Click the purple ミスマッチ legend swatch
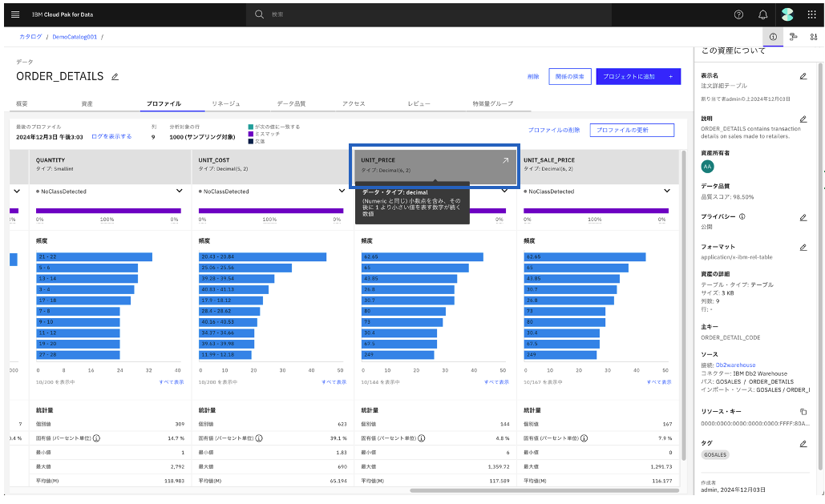This screenshot has height=504, width=825. pos(251,134)
